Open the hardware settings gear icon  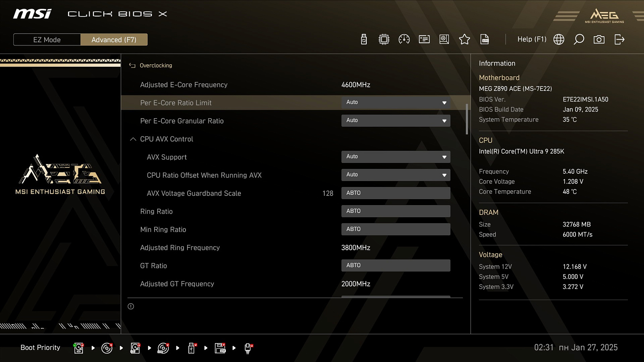click(444, 39)
